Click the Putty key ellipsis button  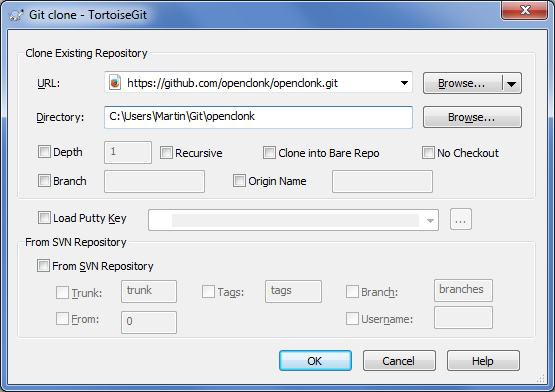coord(460,220)
